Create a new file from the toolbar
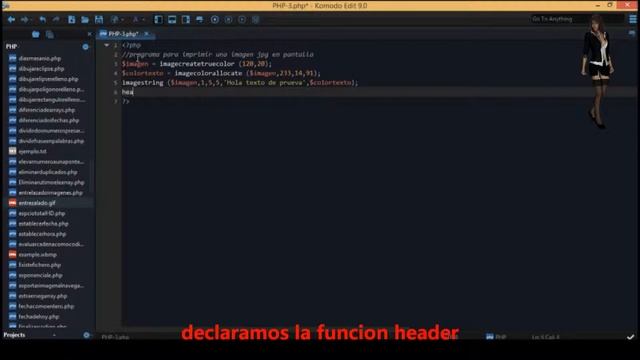The image size is (640, 360). [71, 20]
